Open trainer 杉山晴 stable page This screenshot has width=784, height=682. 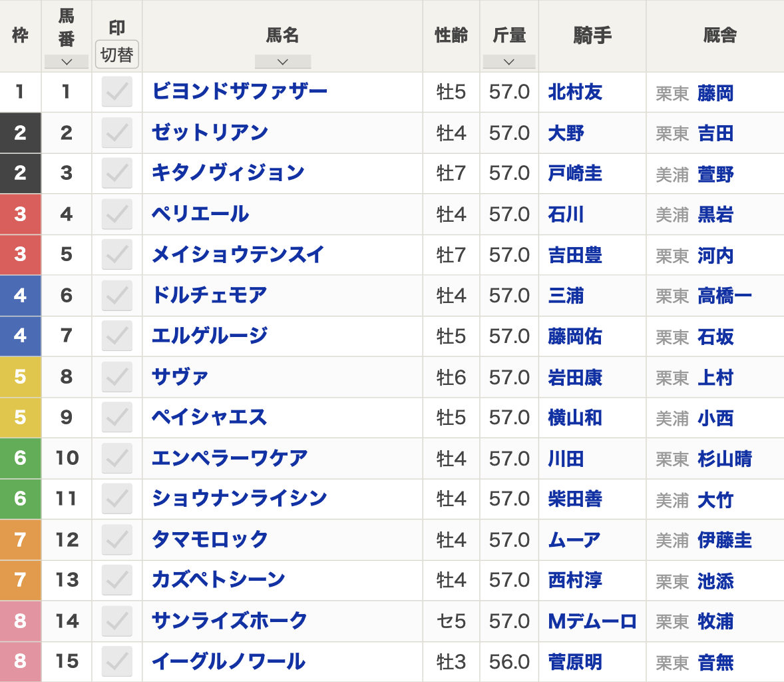[725, 459]
